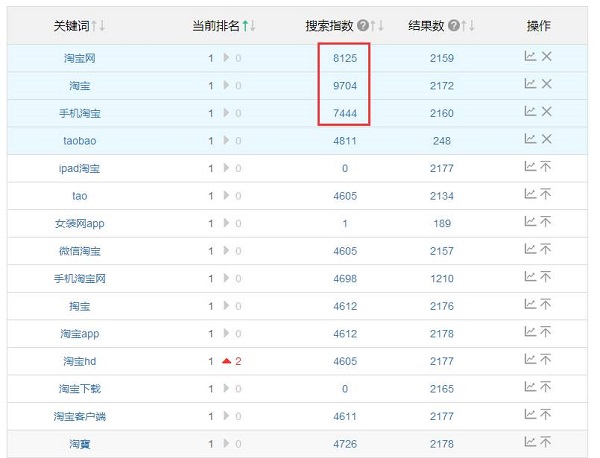The image size is (600, 458).
Task: Sort by 当前排名 column arrows
Action: click(x=249, y=26)
